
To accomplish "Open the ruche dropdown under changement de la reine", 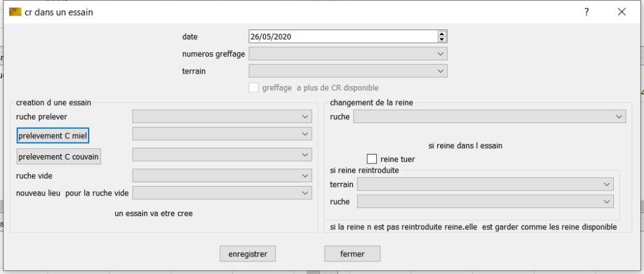I will [490, 116].
